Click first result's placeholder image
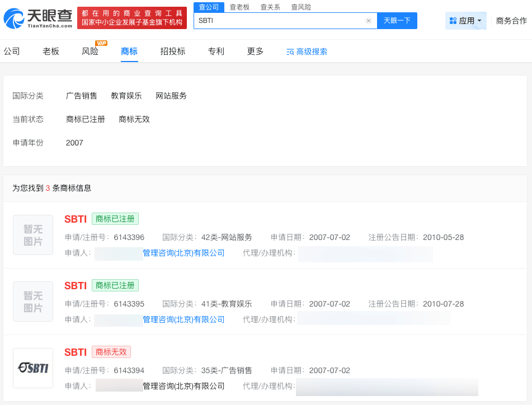Image resolution: width=532 pixels, height=405 pixels. 33,235
